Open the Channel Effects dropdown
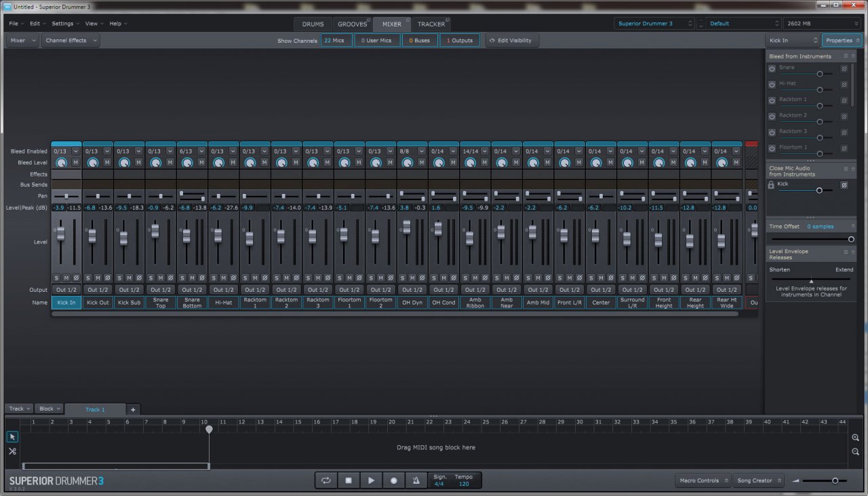Viewport: 868px width, 496px height. pyautogui.click(x=71, y=40)
